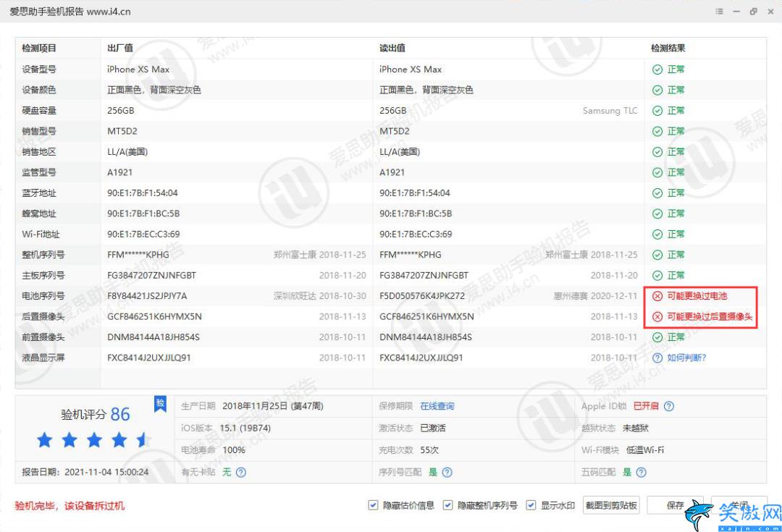Click the report date 2021-11-04 15:00:24
Viewport: 782px width, 532px height.
point(106,472)
